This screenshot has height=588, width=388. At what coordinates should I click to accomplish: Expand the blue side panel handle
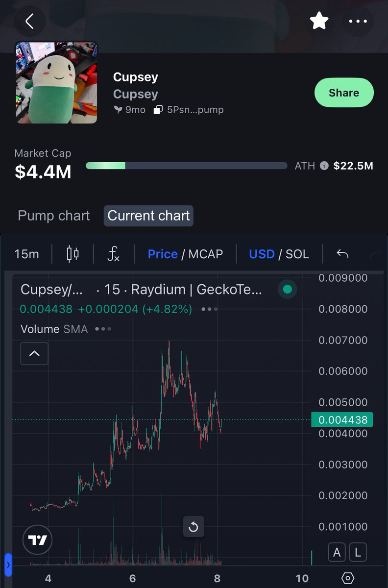(8, 565)
